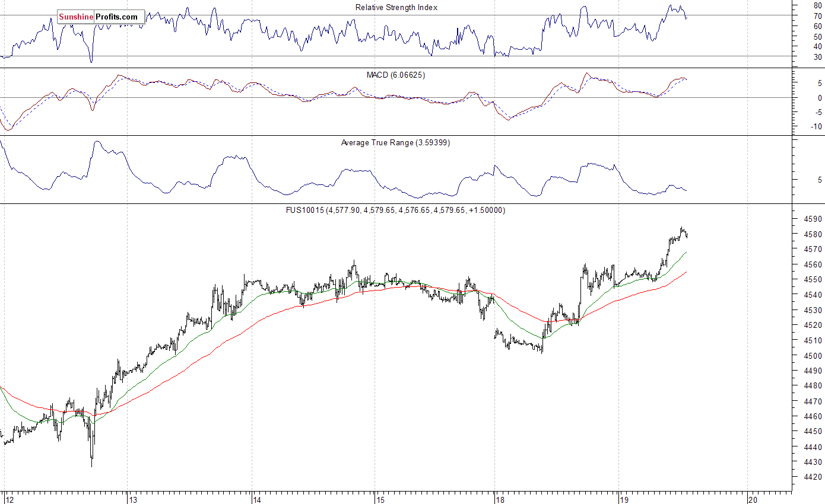The height and width of the screenshot is (504, 825).
Task: Click the 4420 price axis label
Action: tap(813, 477)
